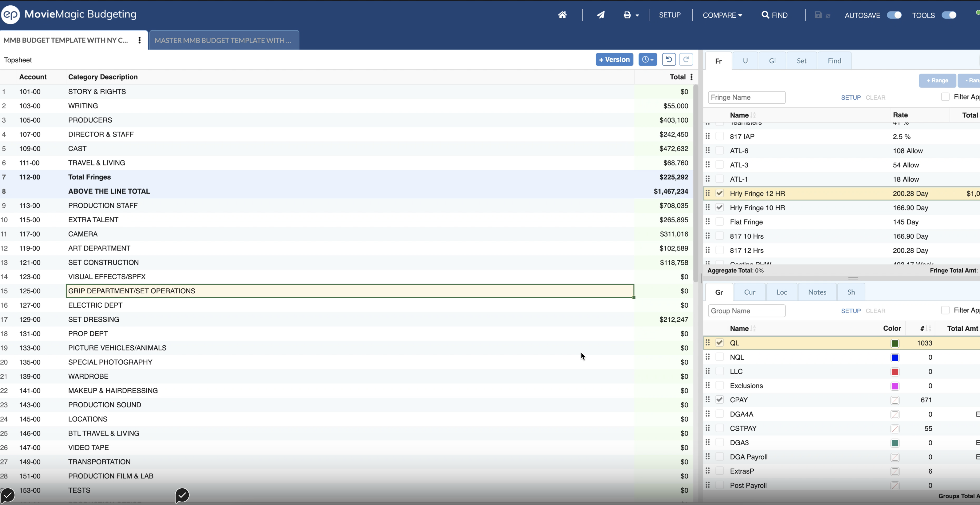Check the NQL group checkbox
The height and width of the screenshot is (505, 980).
[719, 357]
